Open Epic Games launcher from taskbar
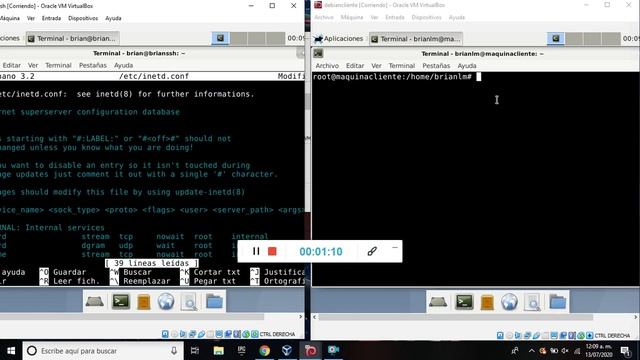This screenshot has height=360, width=640. [x=242, y=350]
